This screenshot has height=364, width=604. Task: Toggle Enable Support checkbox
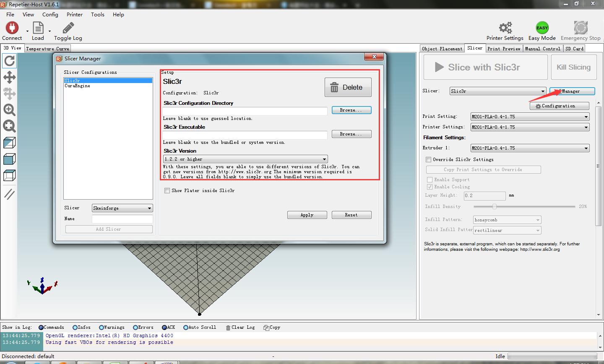[x=430, y=179]
